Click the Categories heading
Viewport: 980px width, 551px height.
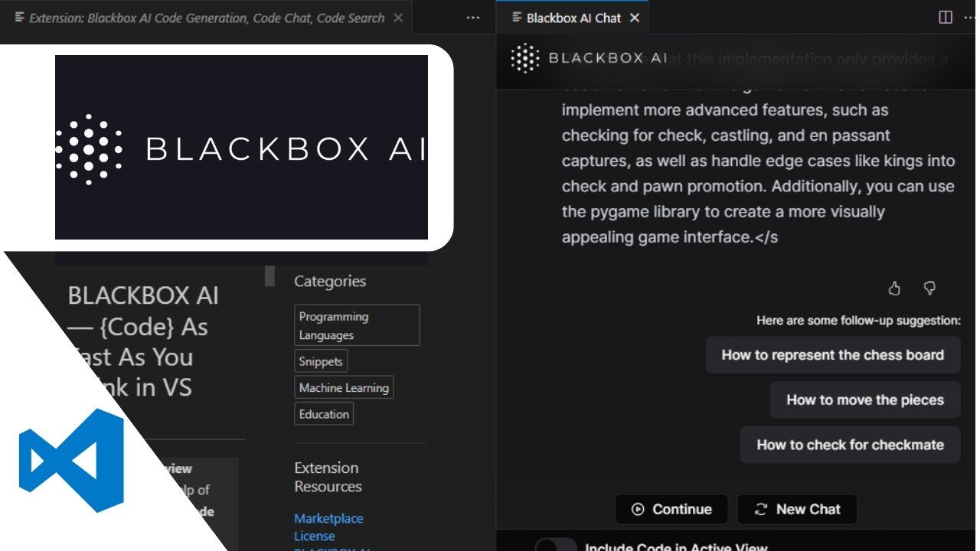(x=330, y=281)
